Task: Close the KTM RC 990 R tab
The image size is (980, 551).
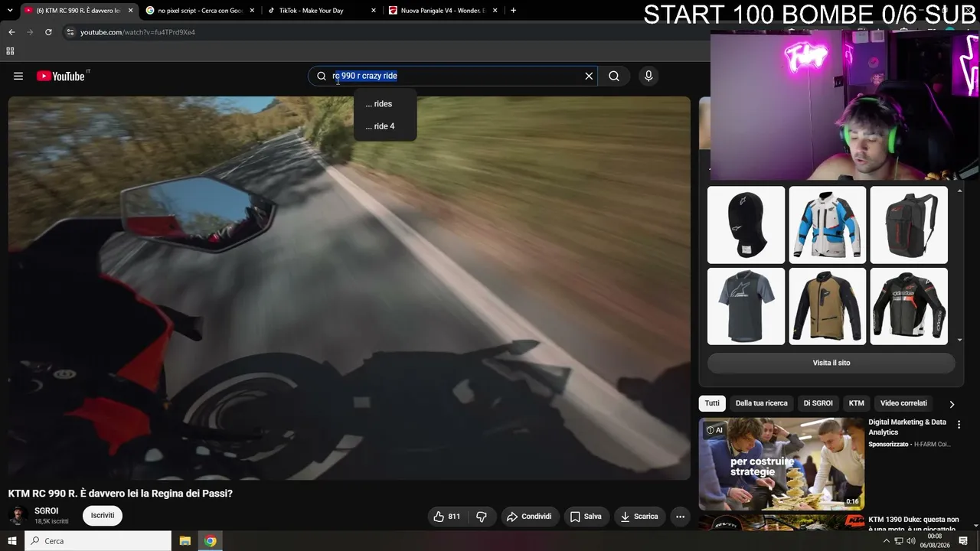Action: (130, 11)
